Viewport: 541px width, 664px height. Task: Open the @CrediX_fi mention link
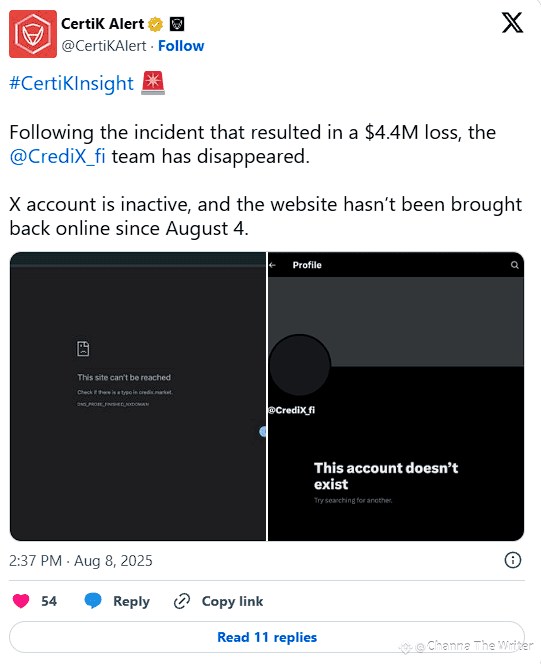pos(57,156)
